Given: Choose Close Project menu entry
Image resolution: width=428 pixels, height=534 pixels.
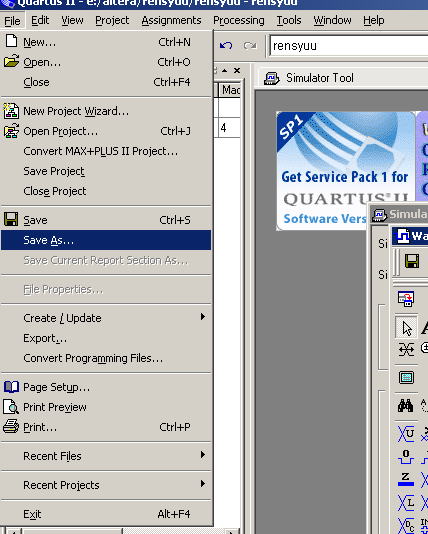Looking at the screenshot, I should pyautogui.click(x=106, y=191).
